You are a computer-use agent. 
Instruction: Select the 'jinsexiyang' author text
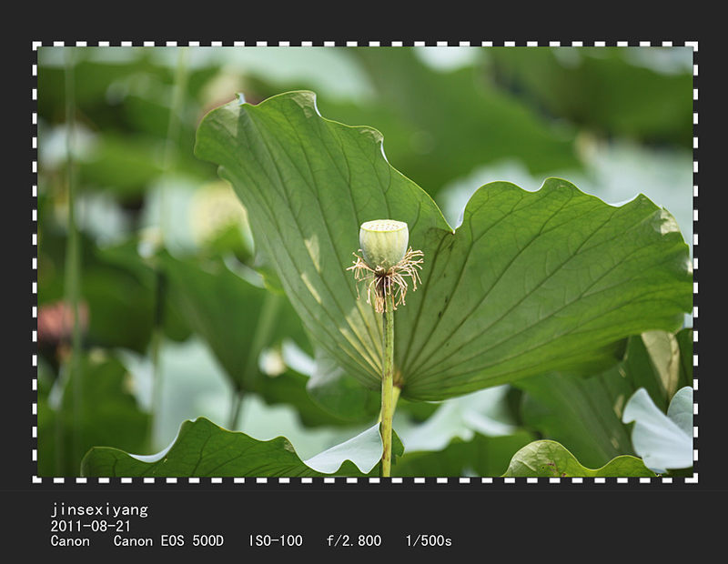click(x=99, y=510)
